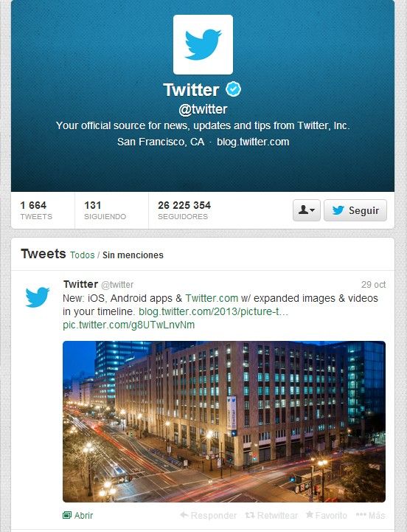Screen dimensions: 407x532
Task: Reply to the tweet with Responder
Action: [x=208, y=515]
